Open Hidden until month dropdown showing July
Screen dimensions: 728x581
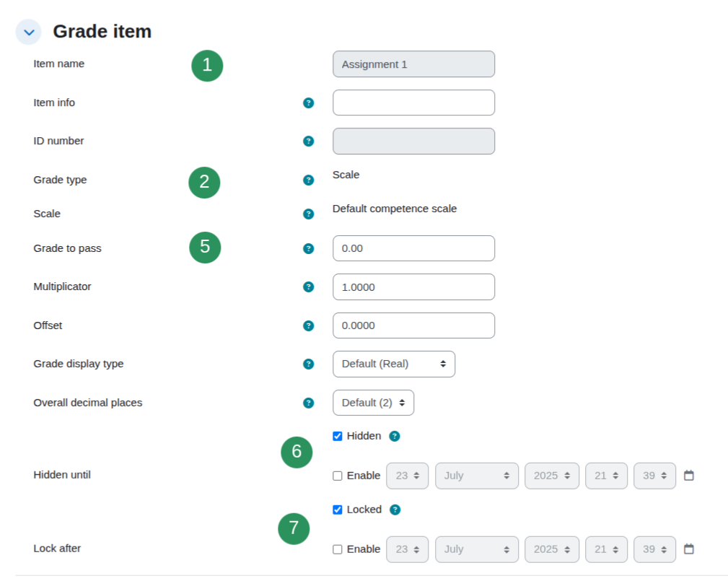coord(477,476)
